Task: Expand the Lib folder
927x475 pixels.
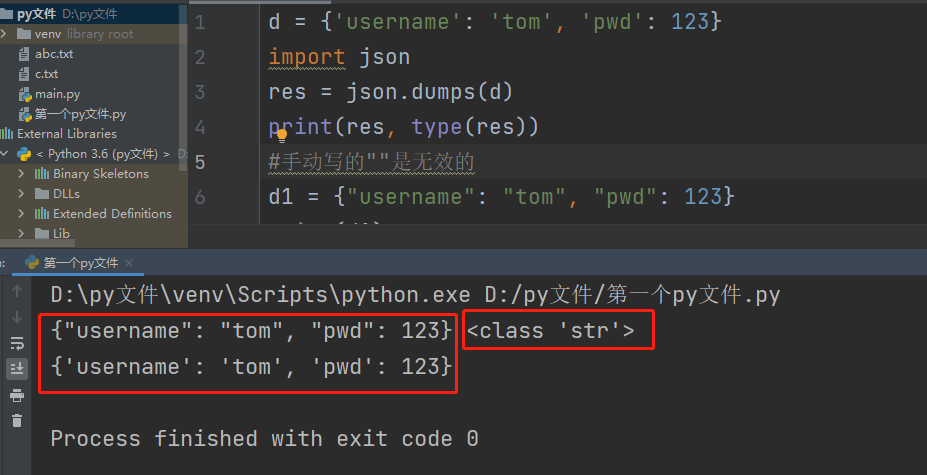Action: (x=22, y=234)
